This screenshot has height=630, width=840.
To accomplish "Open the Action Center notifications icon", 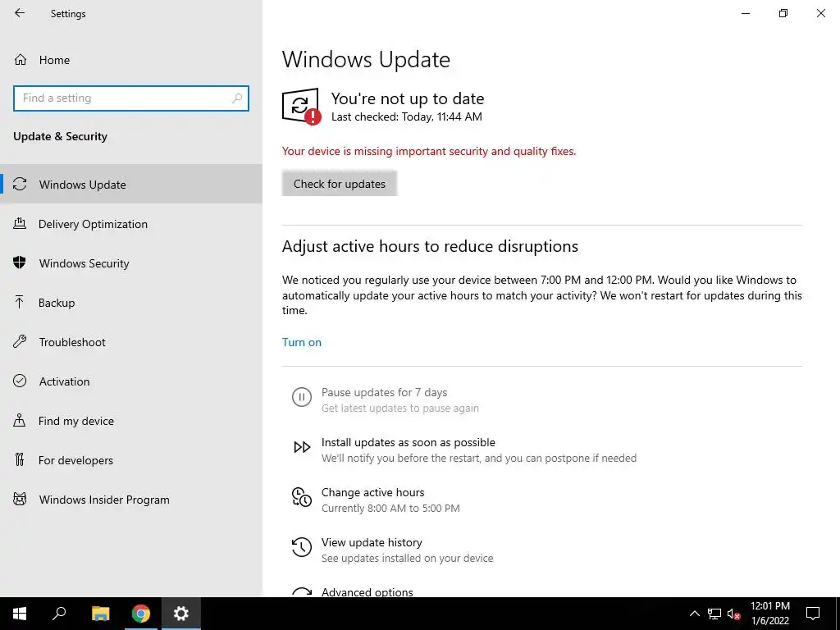I will (813, 614).
